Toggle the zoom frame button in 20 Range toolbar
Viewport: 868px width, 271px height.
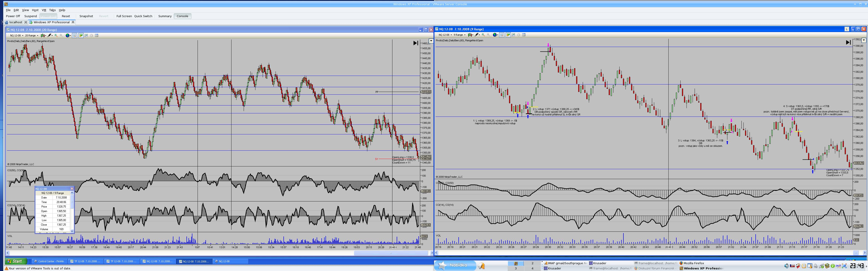74,35
